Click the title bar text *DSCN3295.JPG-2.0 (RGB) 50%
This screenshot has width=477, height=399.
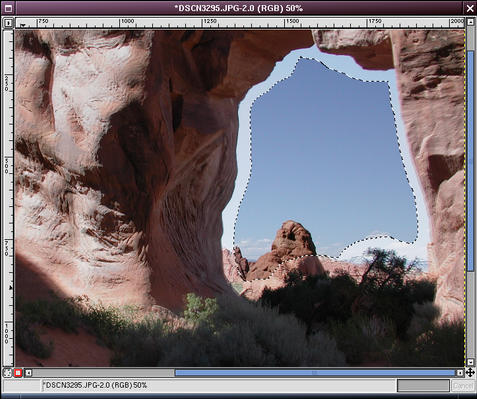(239, 8)
